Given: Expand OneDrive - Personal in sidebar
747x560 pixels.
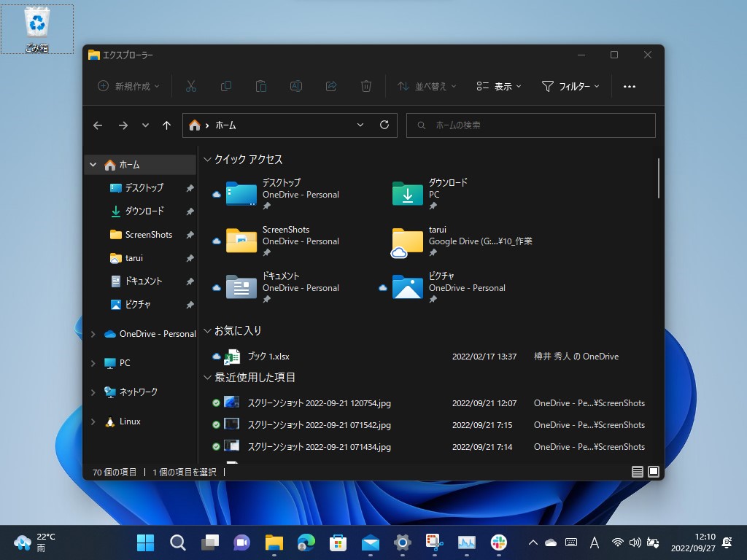Looking at the screenshot, I should [x=93, y=334].
